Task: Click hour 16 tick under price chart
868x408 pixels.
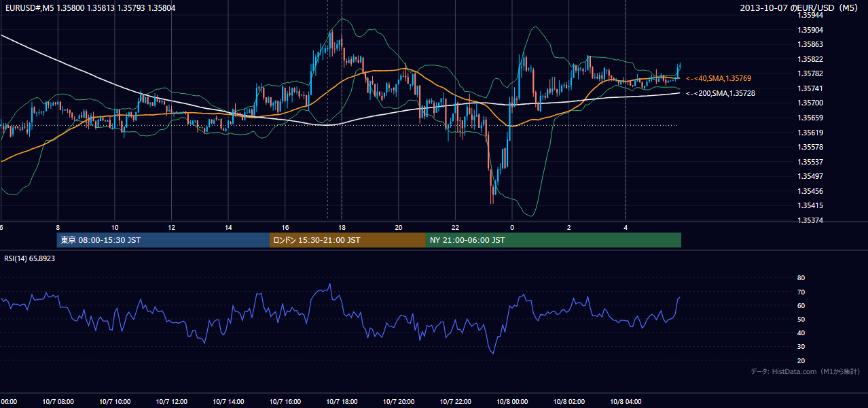Action: pyautogui.click(x=285, y=227)
